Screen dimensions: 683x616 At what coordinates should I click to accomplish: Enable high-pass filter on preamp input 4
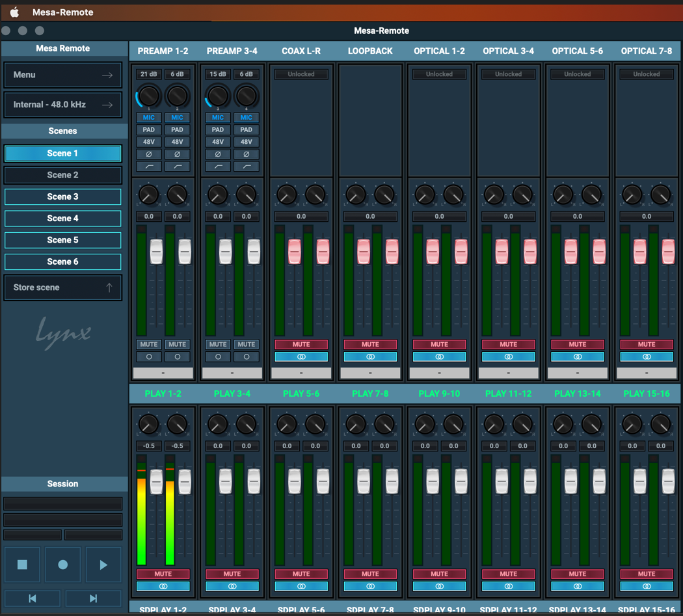click(x=246, y=167)
